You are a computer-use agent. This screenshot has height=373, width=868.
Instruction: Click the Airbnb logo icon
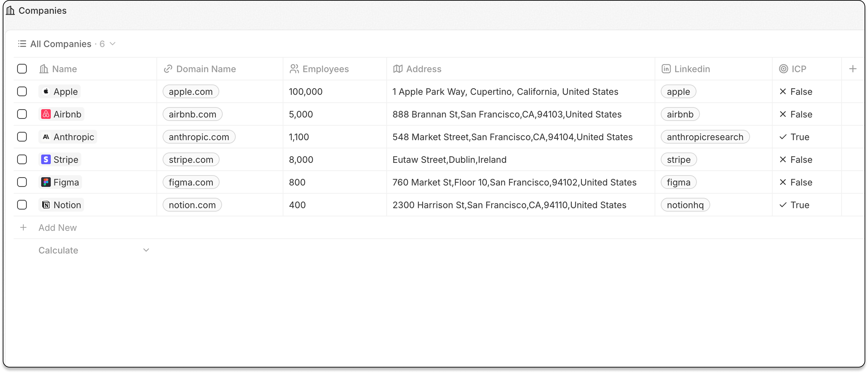click(46, 114)
